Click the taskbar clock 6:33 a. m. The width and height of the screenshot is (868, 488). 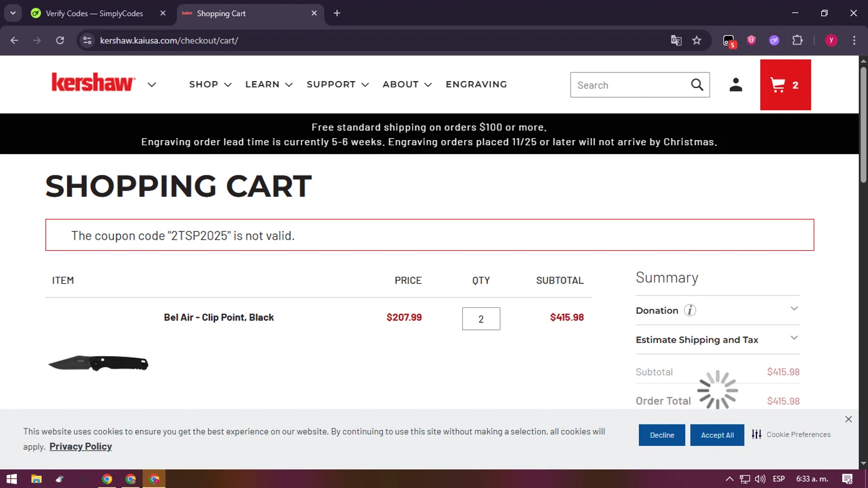point(812,479)
